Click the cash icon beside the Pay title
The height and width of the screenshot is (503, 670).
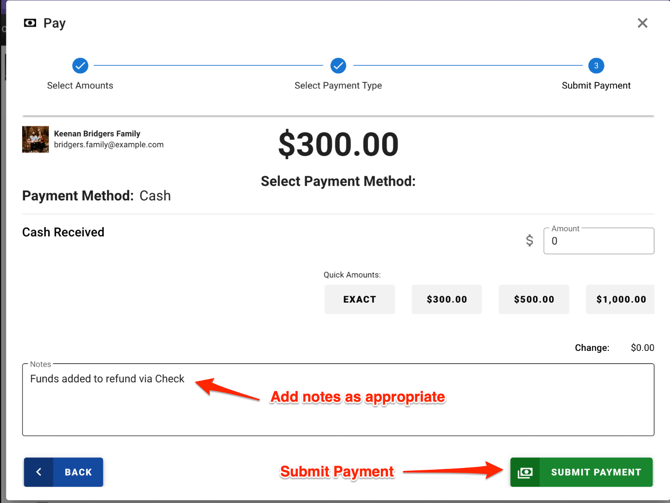click(30, 23)
